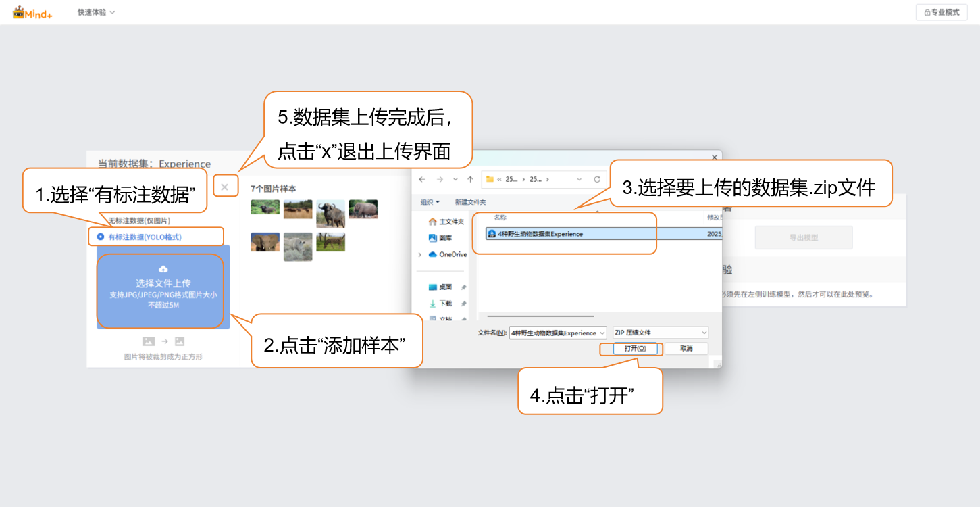Close the dataset upload panel with X
This screenshot has height=507, width=980.
pos(225,187)
